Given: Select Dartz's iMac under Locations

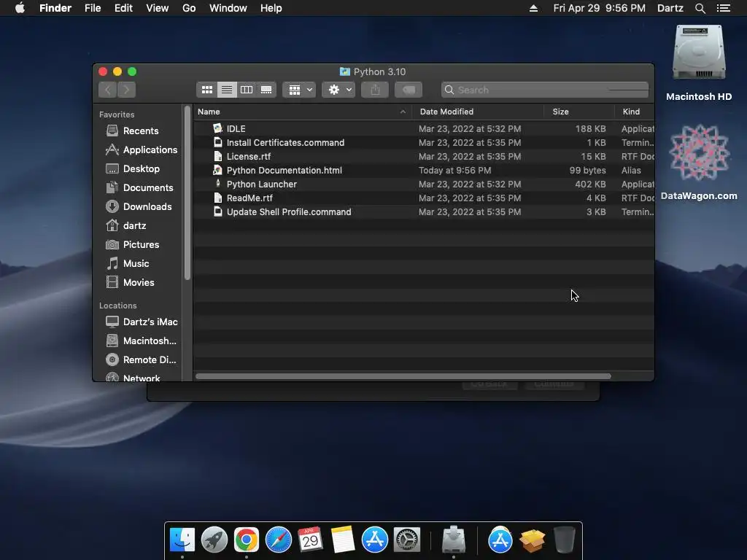Looking at the screenshot, I should click(x=141, y=322).
